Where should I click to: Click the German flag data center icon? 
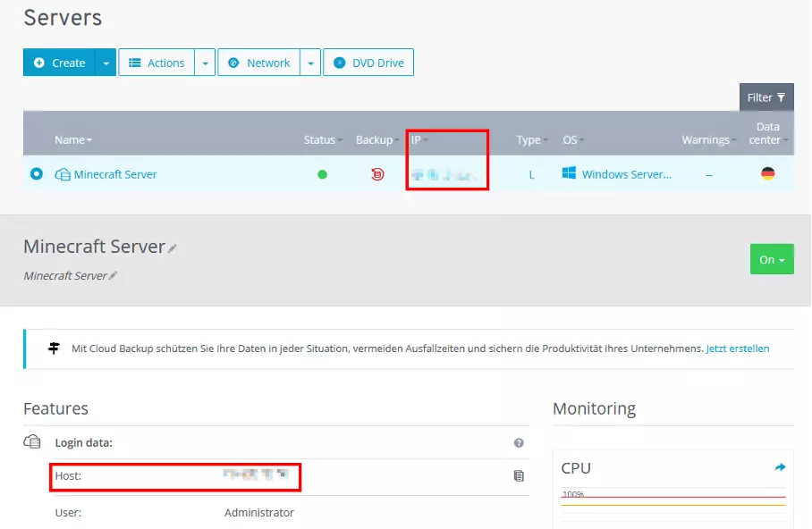point(768,173)
